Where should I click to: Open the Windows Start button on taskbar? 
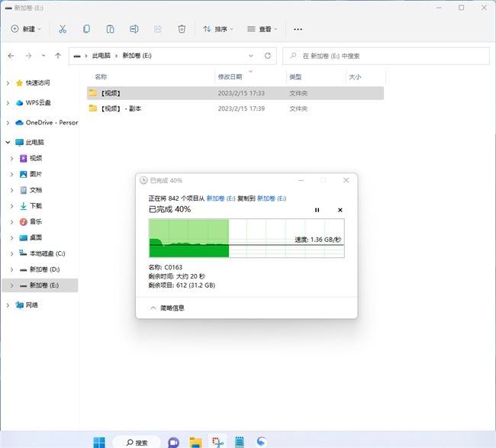coord(99,442)
